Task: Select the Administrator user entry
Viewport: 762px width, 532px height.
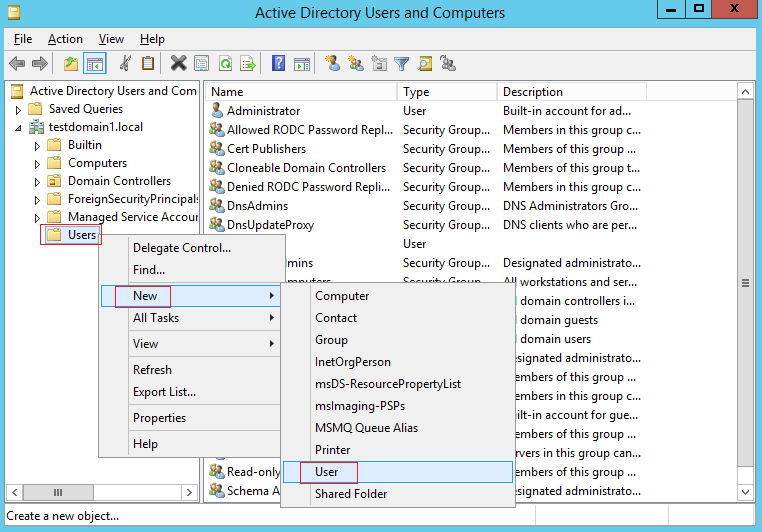Action: tap(263, 111)
